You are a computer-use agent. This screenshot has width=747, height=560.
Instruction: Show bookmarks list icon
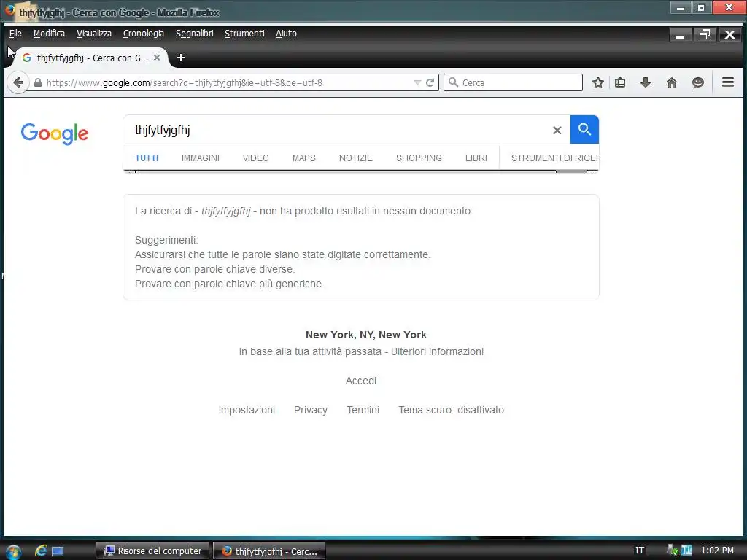pos(620,82)
